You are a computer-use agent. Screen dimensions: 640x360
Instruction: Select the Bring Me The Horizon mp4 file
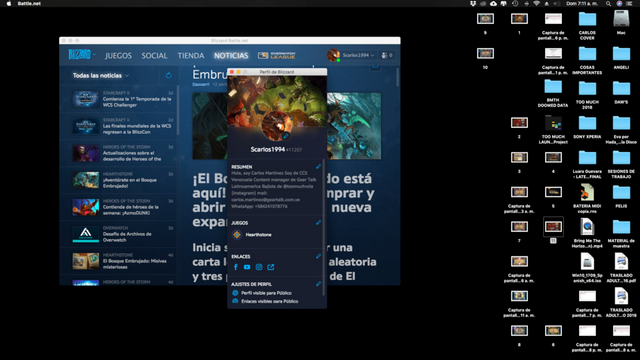click(587, 227)
